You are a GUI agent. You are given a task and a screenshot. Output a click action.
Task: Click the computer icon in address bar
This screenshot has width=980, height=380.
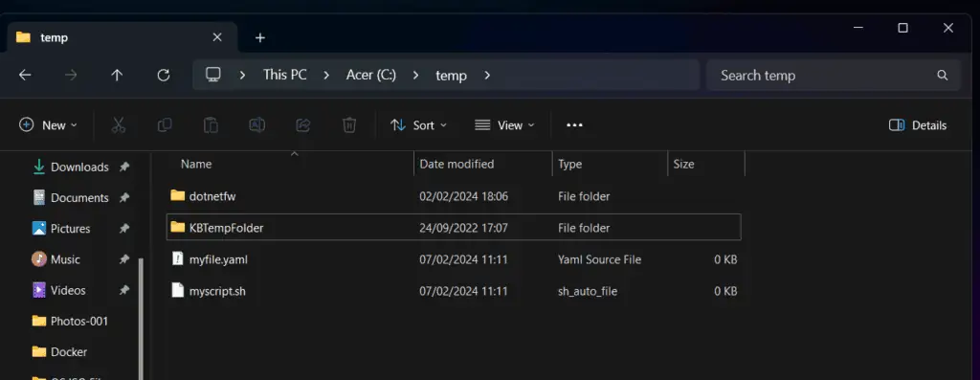[213, 75]
